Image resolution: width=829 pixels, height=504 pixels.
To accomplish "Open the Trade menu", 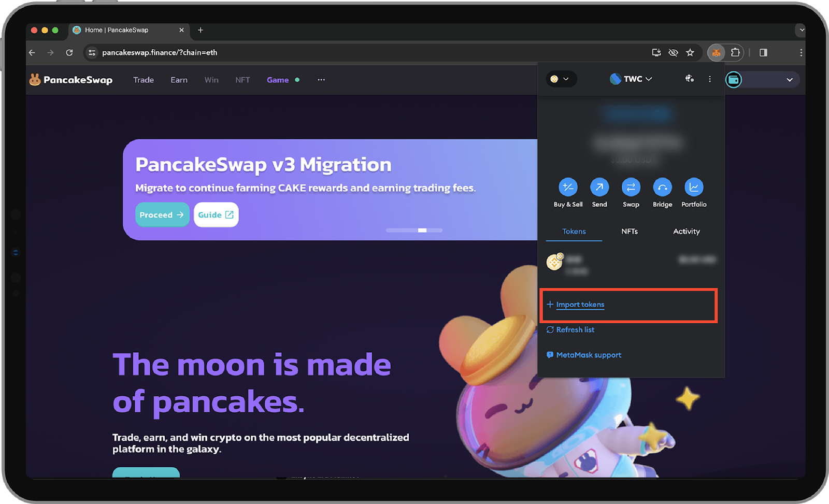I will pos(144,80).
